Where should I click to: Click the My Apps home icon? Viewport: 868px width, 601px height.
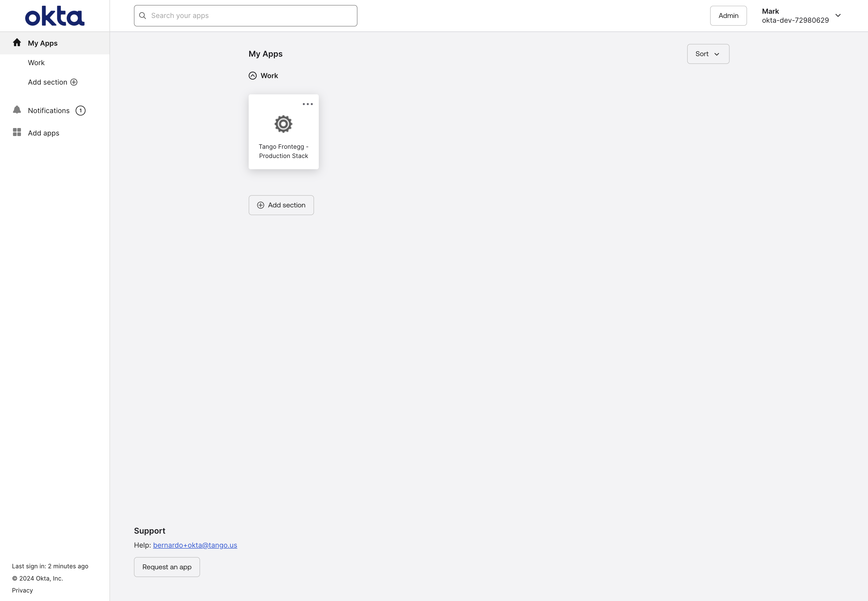tap(17, 42)
